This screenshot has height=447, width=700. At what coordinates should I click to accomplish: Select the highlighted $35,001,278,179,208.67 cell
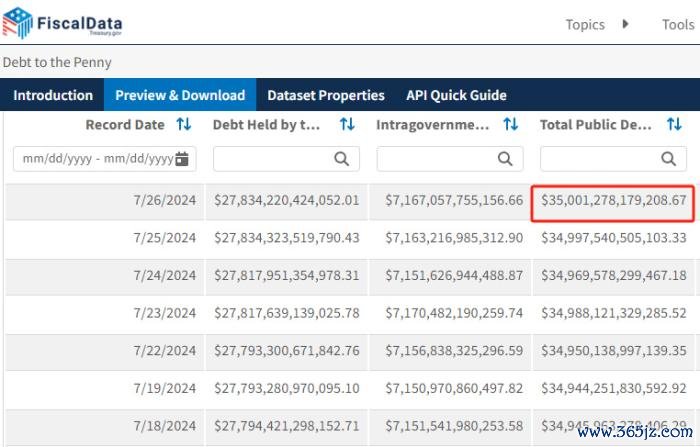tap(614, 201)
